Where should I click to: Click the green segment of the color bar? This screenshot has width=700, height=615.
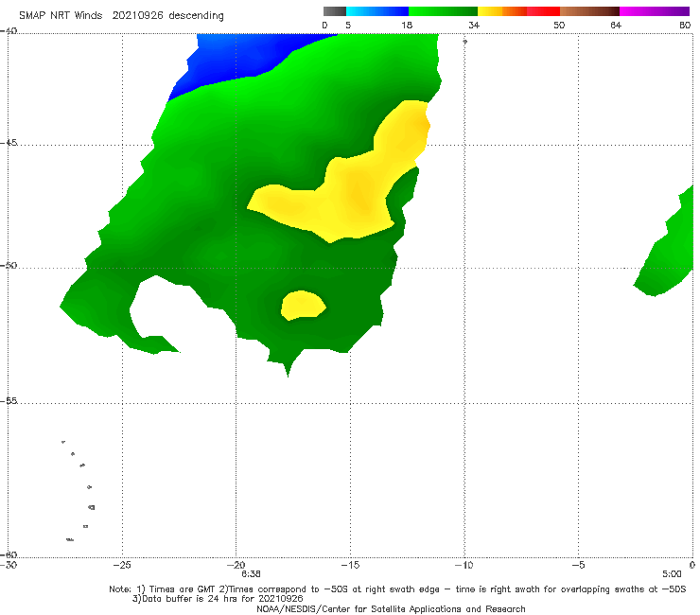tap(443, 11)
